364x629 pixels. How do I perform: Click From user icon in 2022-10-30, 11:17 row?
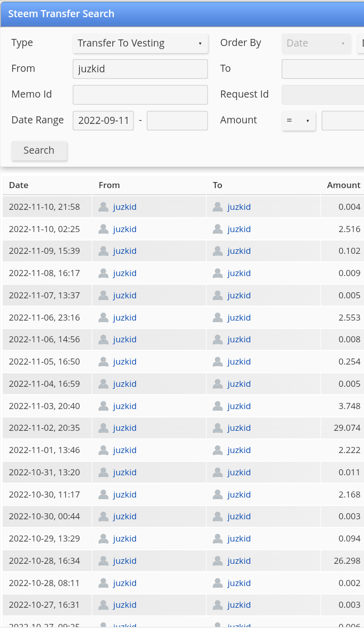point(104,495)
